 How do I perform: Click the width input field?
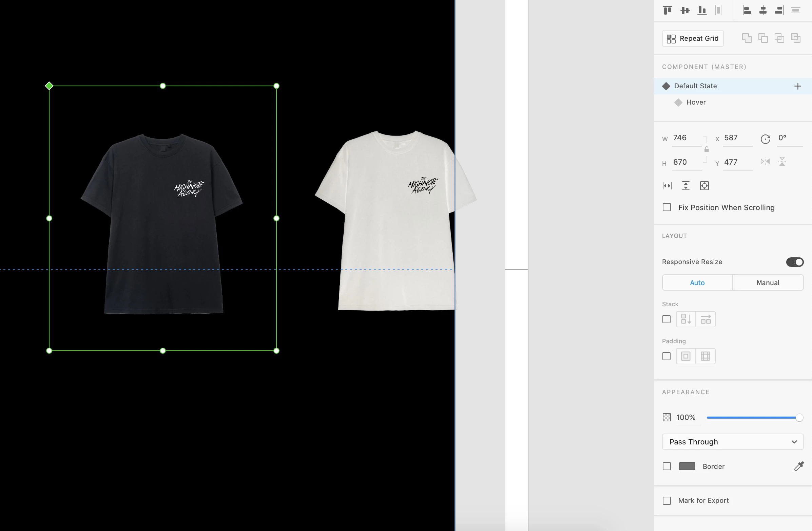coord(686,138)
